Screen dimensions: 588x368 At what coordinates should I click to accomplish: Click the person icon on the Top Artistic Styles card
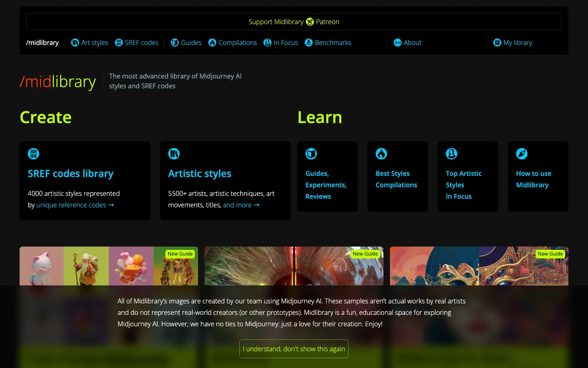pyautogui.click(x=452, y=154)
